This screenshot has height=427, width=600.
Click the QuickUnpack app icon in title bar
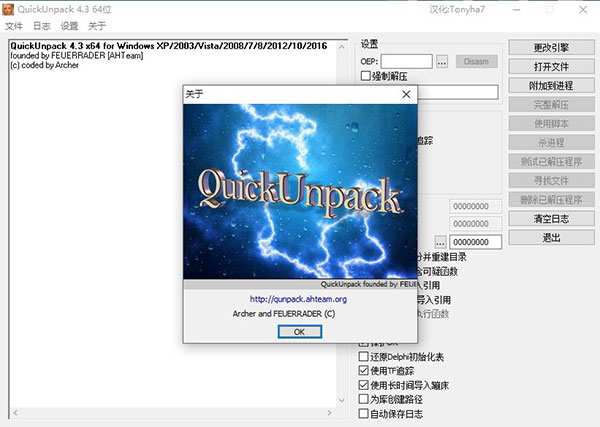tap(8, 10)
